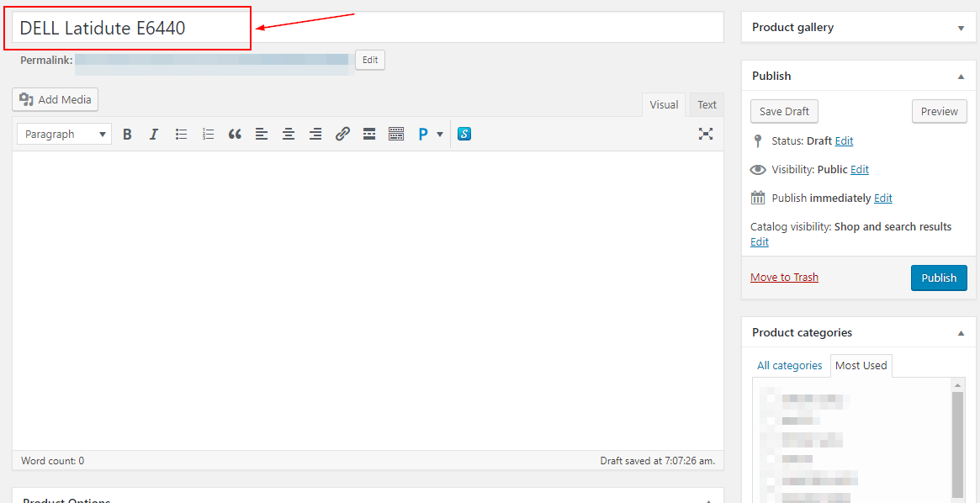Switch to the Text editor tab

(x=707, y=104)
